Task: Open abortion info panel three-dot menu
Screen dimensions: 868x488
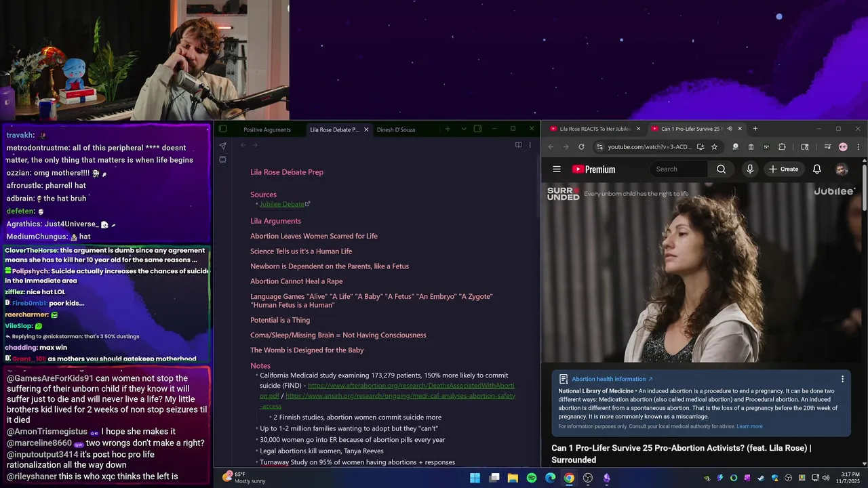Action: (842, 379)
